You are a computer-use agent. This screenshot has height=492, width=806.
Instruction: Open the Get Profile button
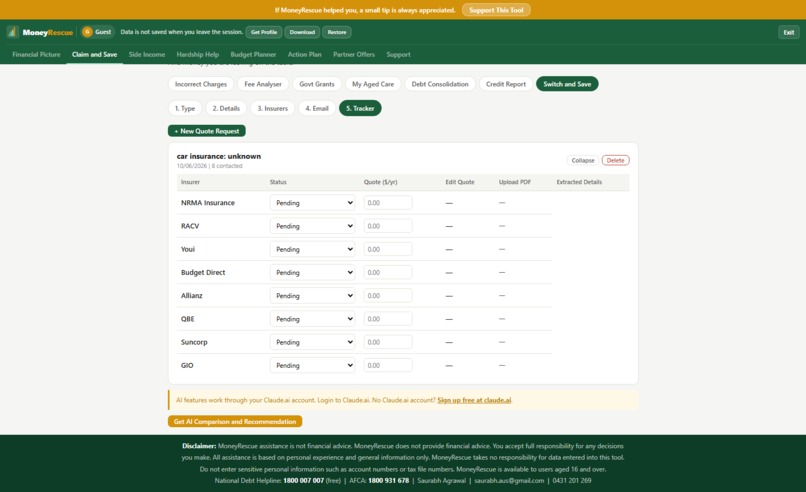(264, 32)
